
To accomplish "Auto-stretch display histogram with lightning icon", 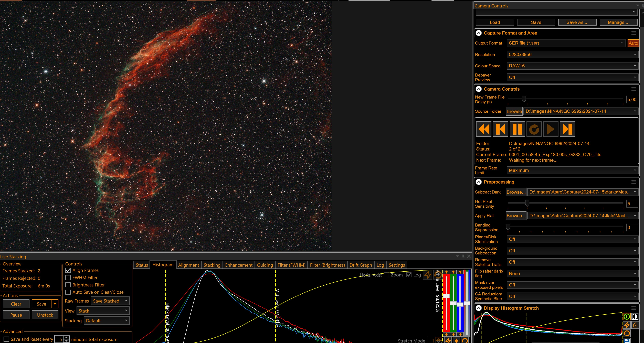I will pos(627,325).
